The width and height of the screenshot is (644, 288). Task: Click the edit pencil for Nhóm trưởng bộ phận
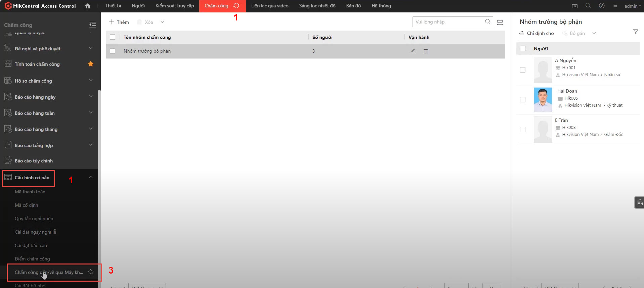(413, 51)
